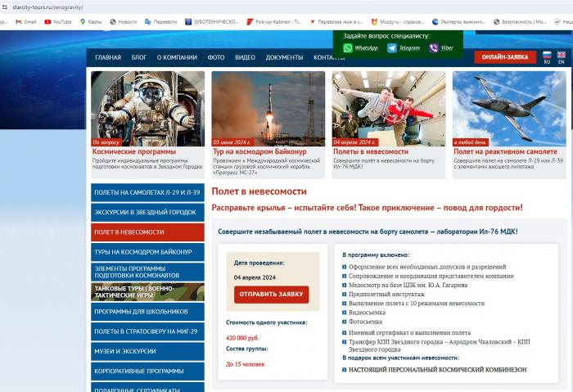Open the Перевести translate bookmark
This screenshot has height=392, width=573.
coord(160,22)
